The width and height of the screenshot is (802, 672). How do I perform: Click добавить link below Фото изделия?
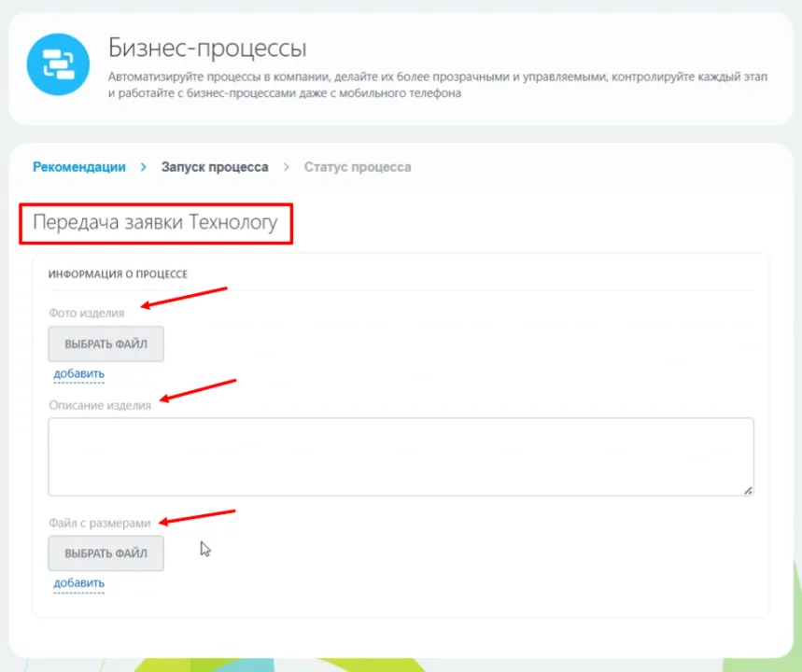click(x=78, y=374)
